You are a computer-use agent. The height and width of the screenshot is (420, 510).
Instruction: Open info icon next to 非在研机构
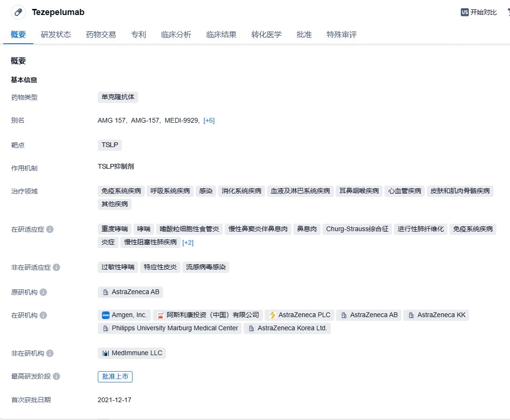click(x=50, y=353)
